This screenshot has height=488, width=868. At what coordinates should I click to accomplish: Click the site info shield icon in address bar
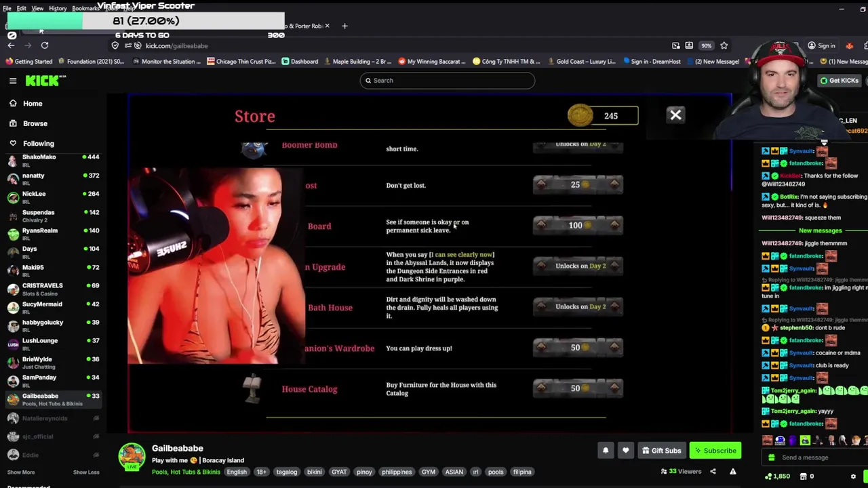[x=115, y=45]
